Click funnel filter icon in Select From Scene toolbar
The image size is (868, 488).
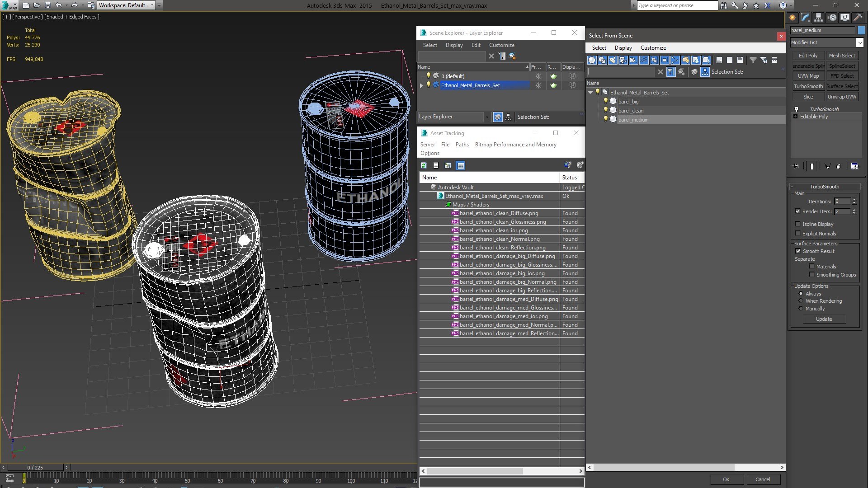(x=753, y=60)
